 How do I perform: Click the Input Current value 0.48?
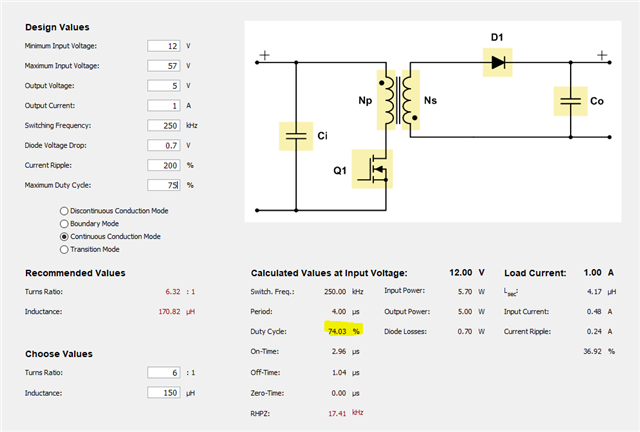(x=594, y=312)
